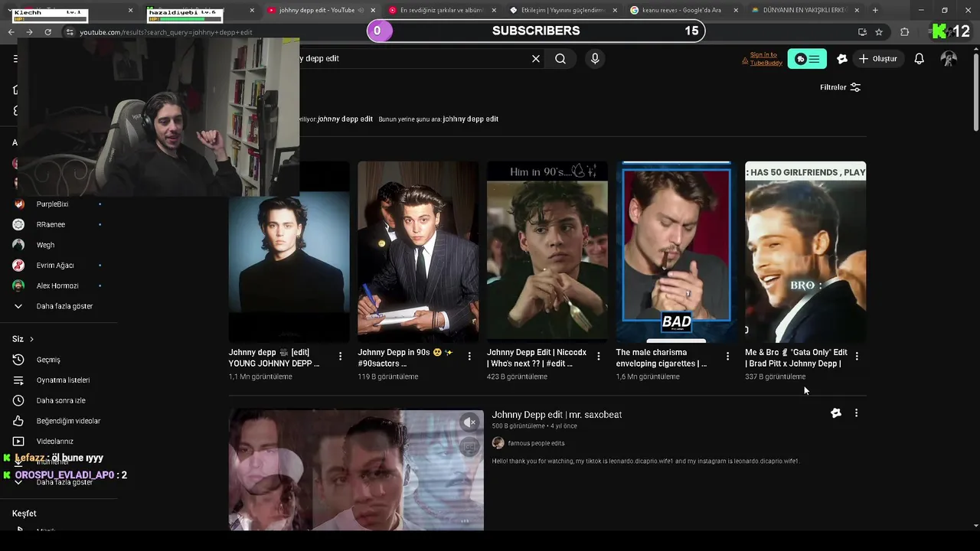
Task: Open options for 'Johnny Depp in 90s' short
Action: [x=469, y=357]
